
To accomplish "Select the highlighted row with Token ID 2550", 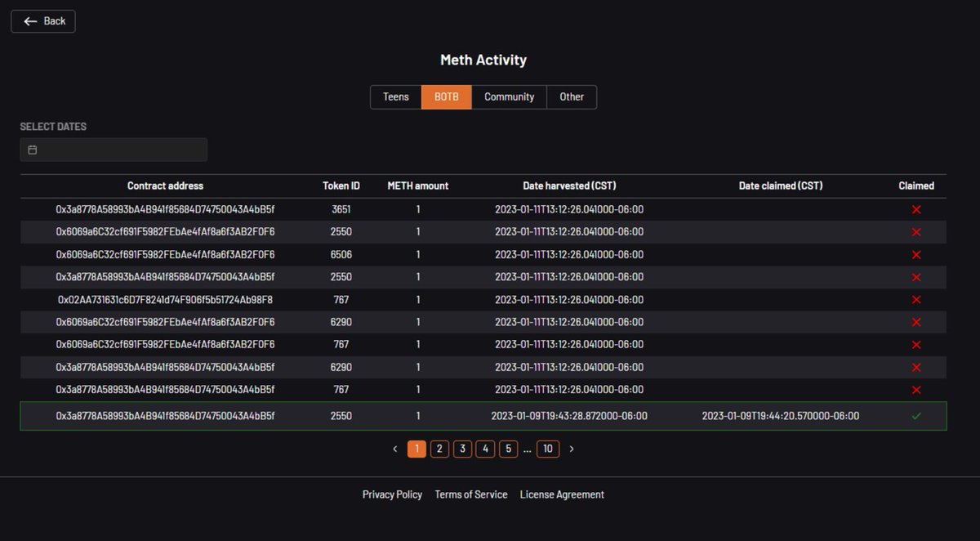I will [x=483, y=416].
